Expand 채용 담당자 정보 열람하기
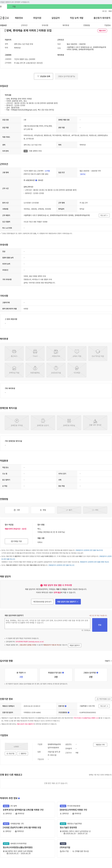112x868 pixels. pos(68,601)
